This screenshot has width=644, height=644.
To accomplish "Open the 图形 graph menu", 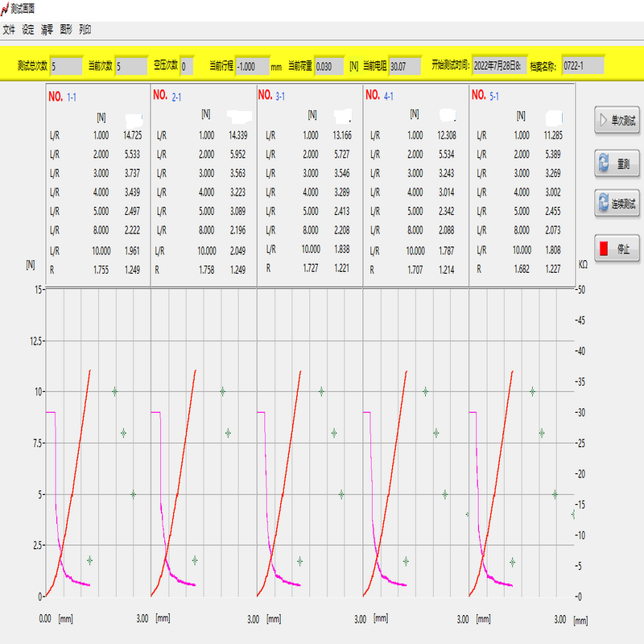I will (66, 30).
